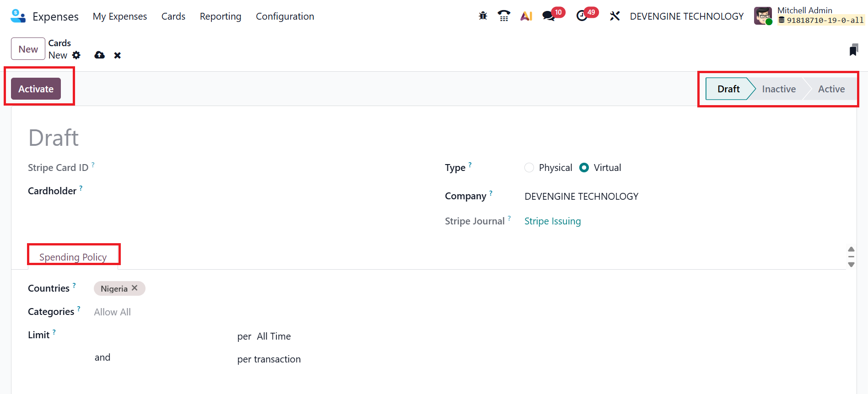Click the cloud save icon
Screen dimensions: 868x394
pyautogui.click(x=99, y=55)
